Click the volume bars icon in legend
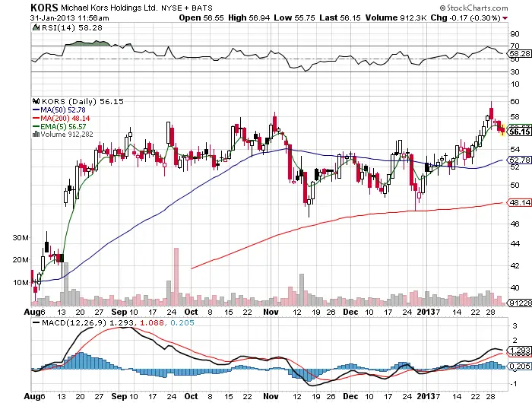Viewport: 532px width, 403px height. coord(36,135)
